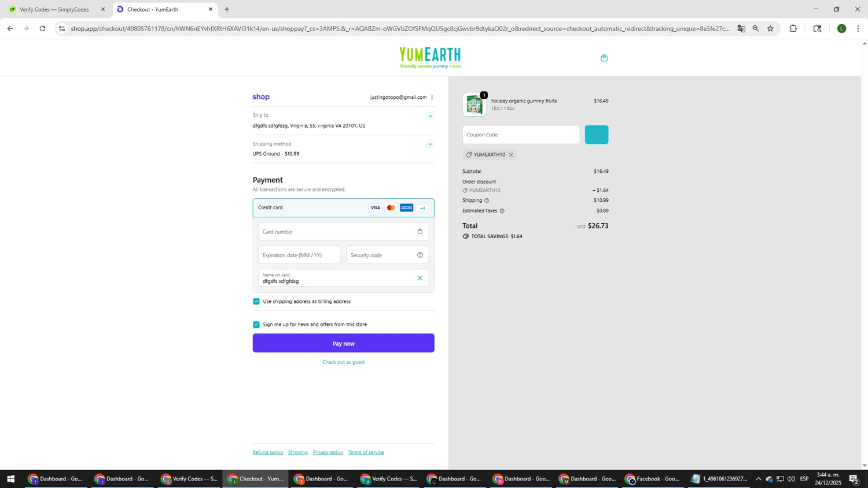Show security code help icon
Viewport: 868px width, 488px height.
(x=420, y=255)
